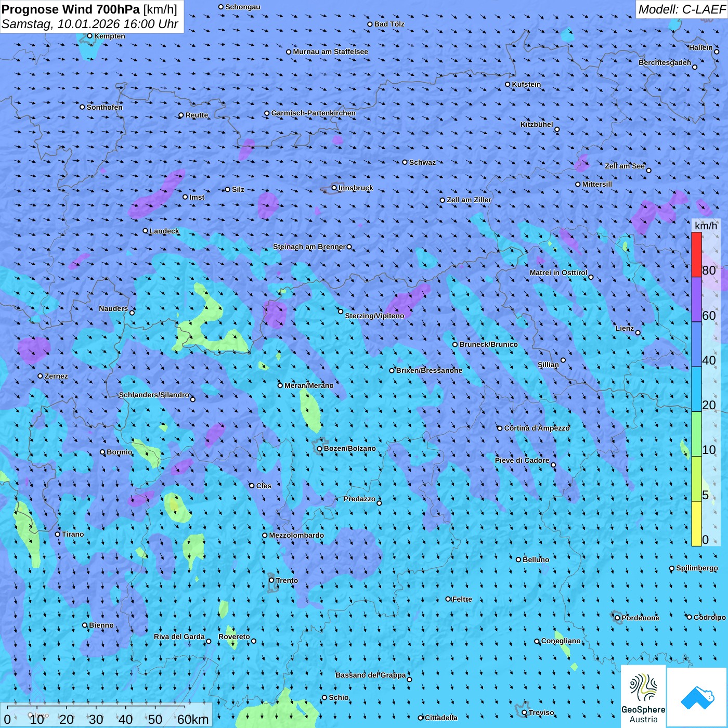Click the 'Bassano del Grappa' label
The width and height of the screenshot is (728, 728).
click(x=370, y=675)
